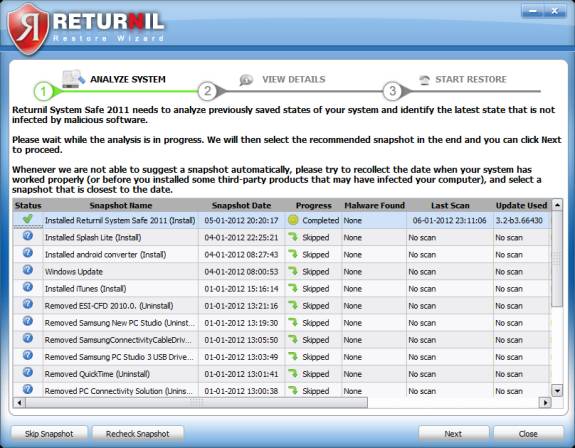Sort by the Status column header
Viewport: 575px width, 448px height.
click(28, 205)
